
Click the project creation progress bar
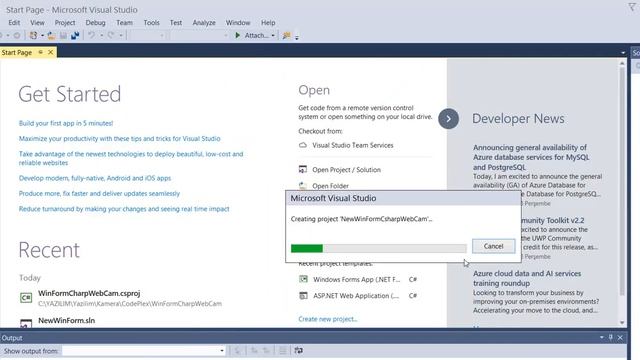[378, 248]
